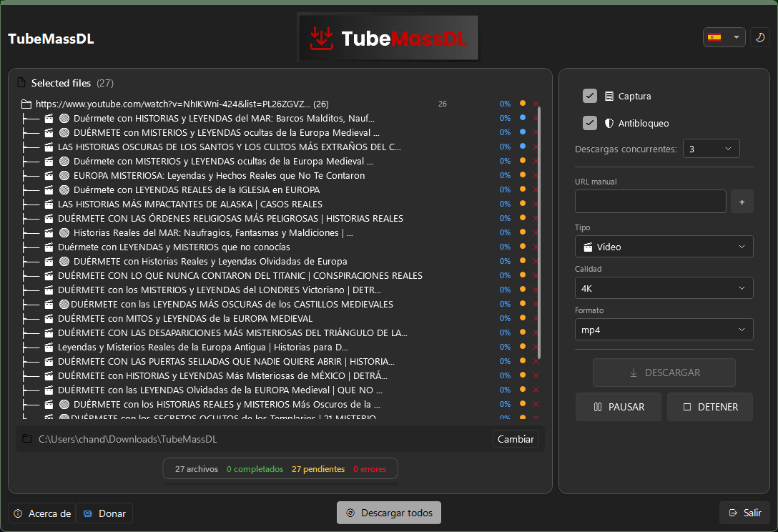778x532 pixels.
Task: Remove 'ALASKA | CASOS REALES' item with X
Action: pos(536,204)
